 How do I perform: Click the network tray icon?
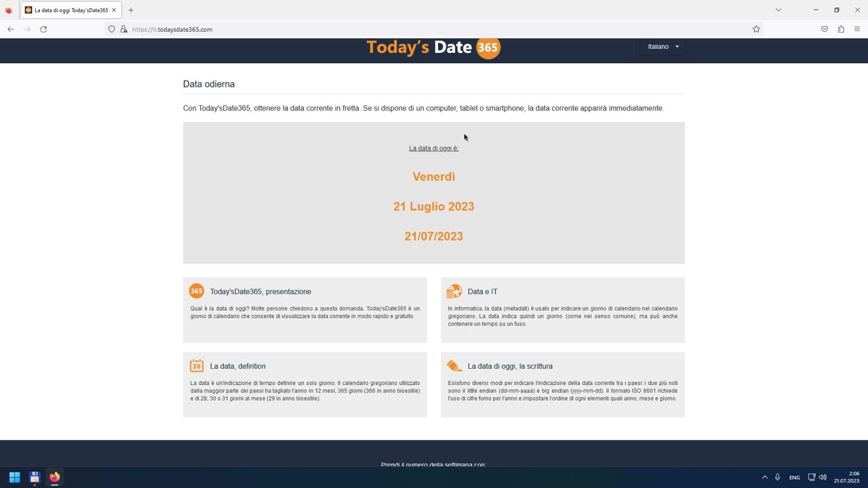812,477
